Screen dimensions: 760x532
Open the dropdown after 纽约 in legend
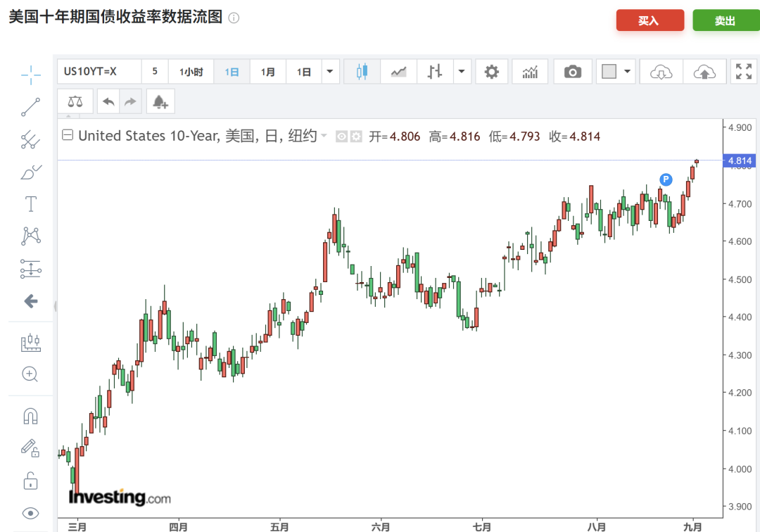click(324, 136)
